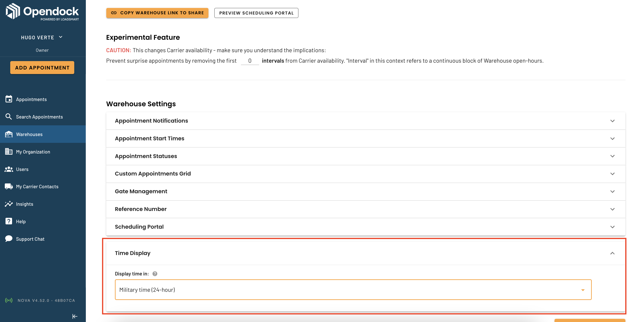The width and height of the screenshot is (644, 322).
Task: Expand Appointment Statuses section
Action: [x=366, y=156]
